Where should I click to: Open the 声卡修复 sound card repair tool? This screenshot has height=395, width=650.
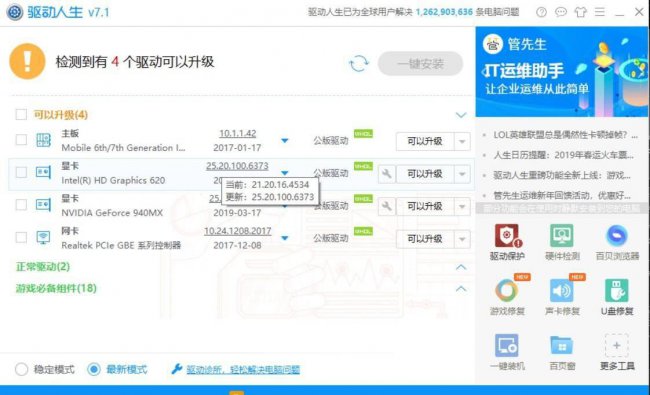coord(562,290)
